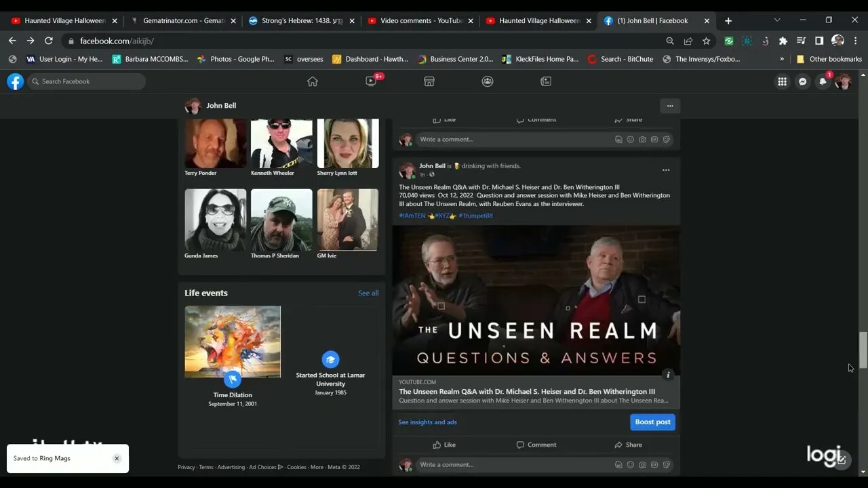Click the Privacy footer link
This screenshot has height=488, width=868.
point(186,467)
